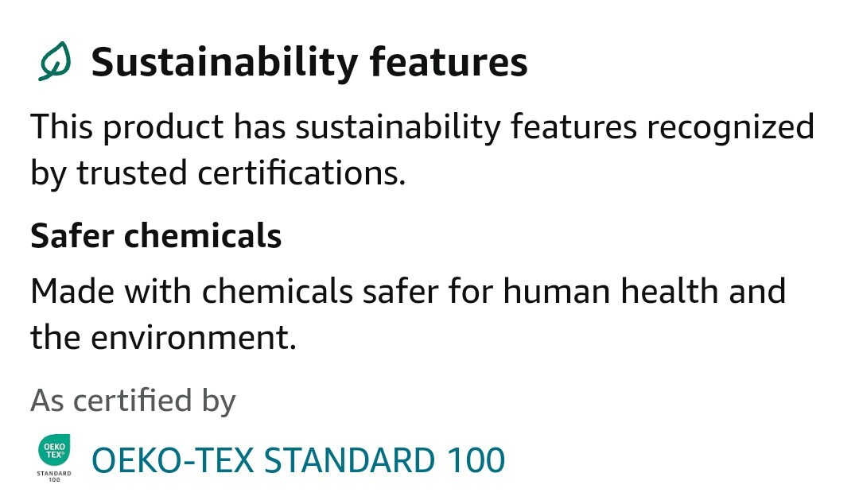Click the Safer chemicals subheading

pyautogui.click(x=156, y=236)
